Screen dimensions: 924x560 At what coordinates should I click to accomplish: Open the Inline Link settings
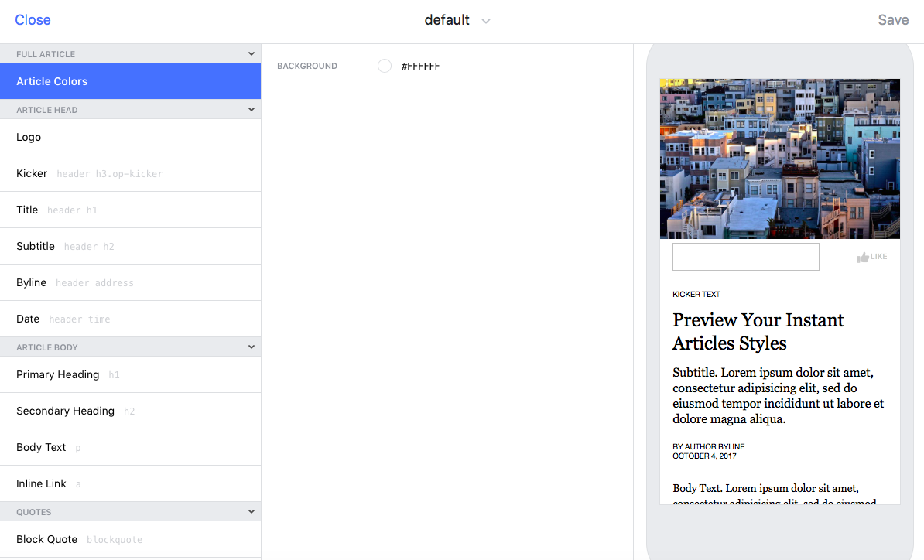(130, 483)
